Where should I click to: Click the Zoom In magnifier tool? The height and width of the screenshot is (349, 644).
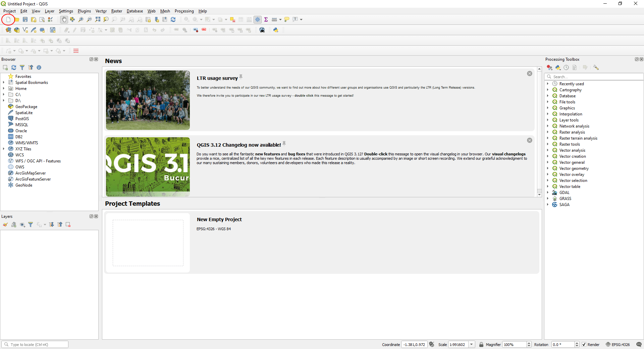coord(81,19)
